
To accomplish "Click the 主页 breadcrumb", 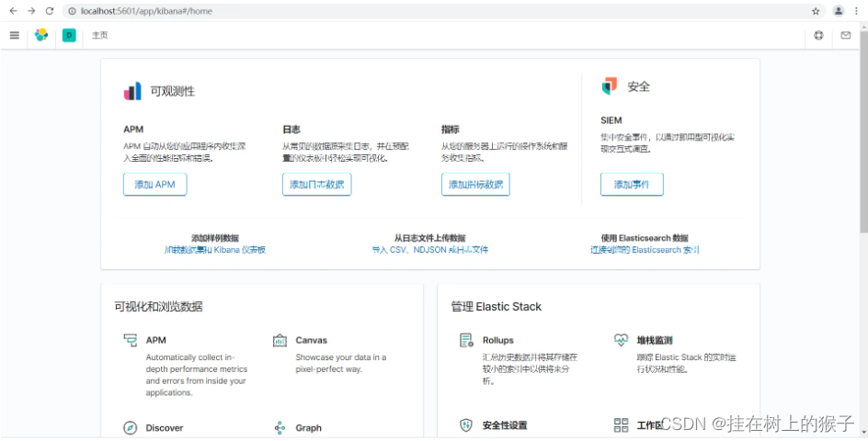I will [x=99, y=36].
